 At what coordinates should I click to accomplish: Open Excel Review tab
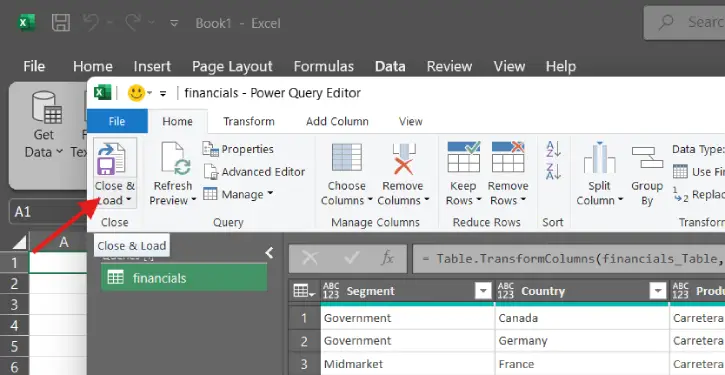[x=449, y=66]
